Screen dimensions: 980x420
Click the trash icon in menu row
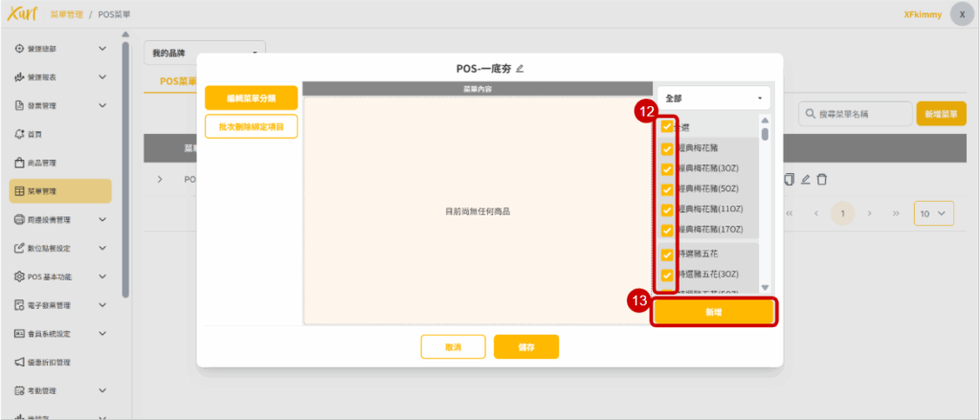coord(821,179)
